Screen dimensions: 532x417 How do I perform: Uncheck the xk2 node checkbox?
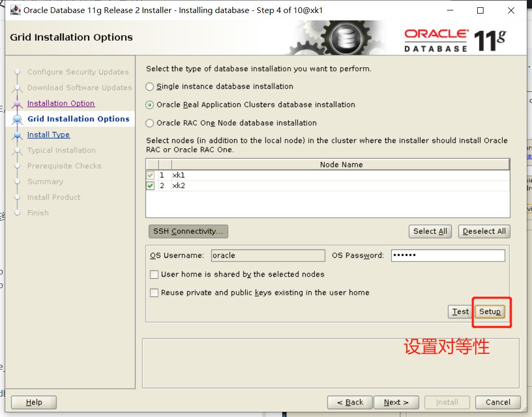pyautogui.click(x=150, y=186)
